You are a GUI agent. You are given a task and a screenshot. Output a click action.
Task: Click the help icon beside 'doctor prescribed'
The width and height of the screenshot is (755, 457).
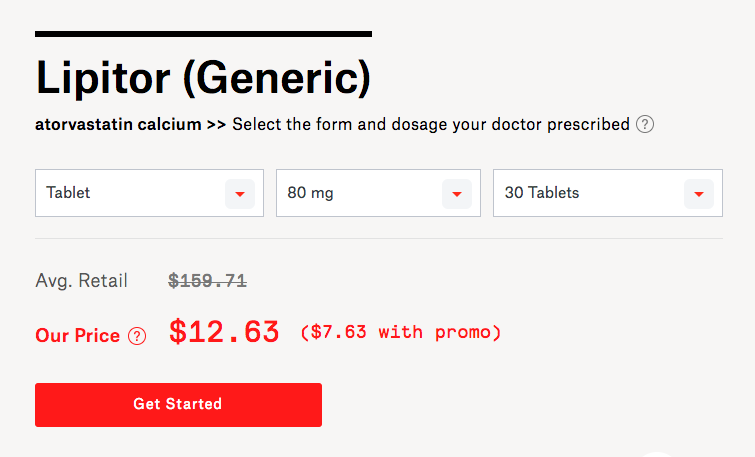pyautogui.click(x=645, y=124)
